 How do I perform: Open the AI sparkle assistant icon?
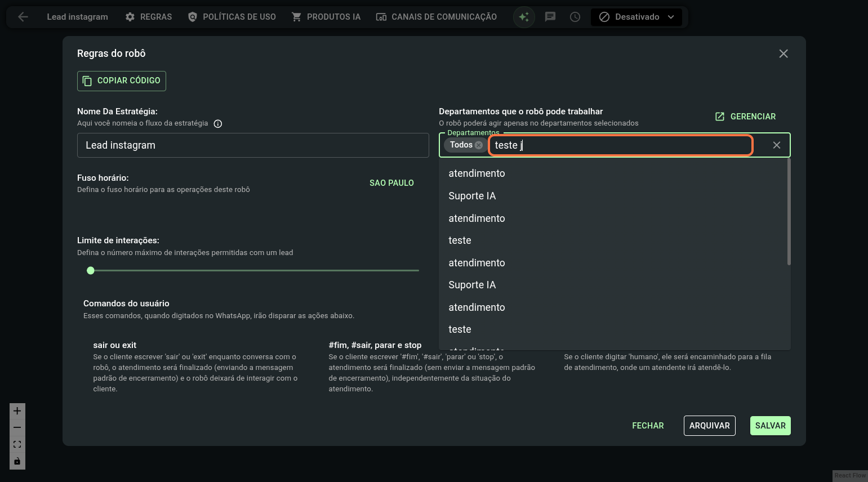click(524, 17)
